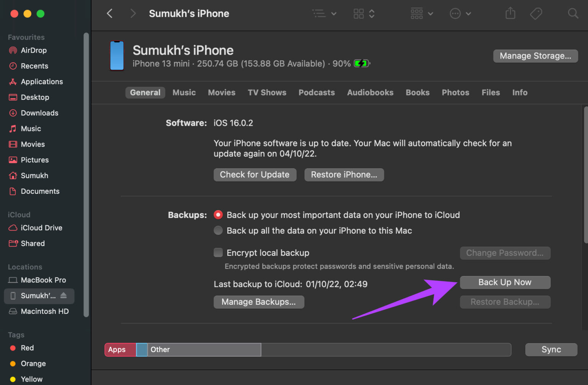
Task: Open iCloud Drive from the sidebar
Action: coord(41,227)
